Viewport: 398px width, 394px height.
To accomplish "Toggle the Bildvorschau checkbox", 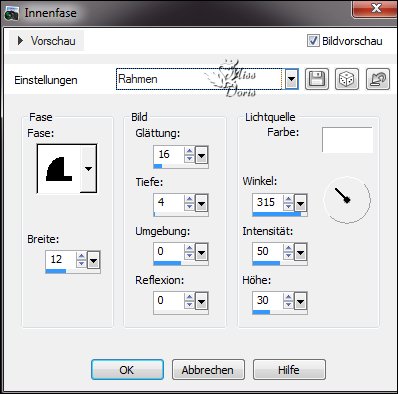I will pyautogui.click(x=313, y=41).
